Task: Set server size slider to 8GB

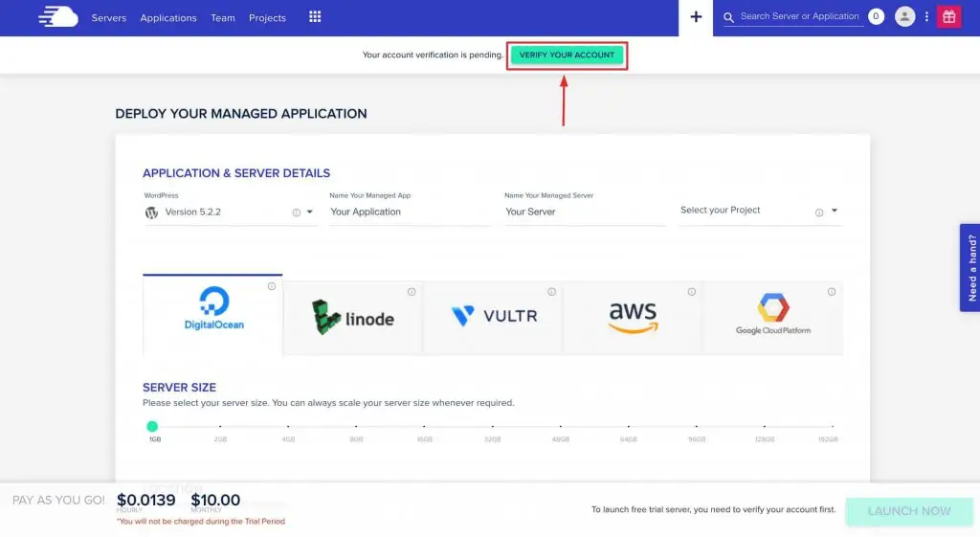Action: click(356, 426)
